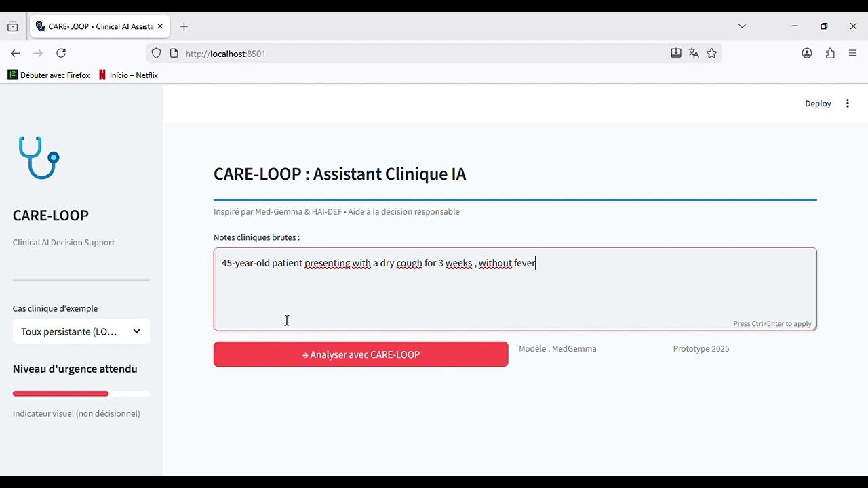
Task: Click the Clinical AI Decision Support caption
Action: tap(64, 243)
